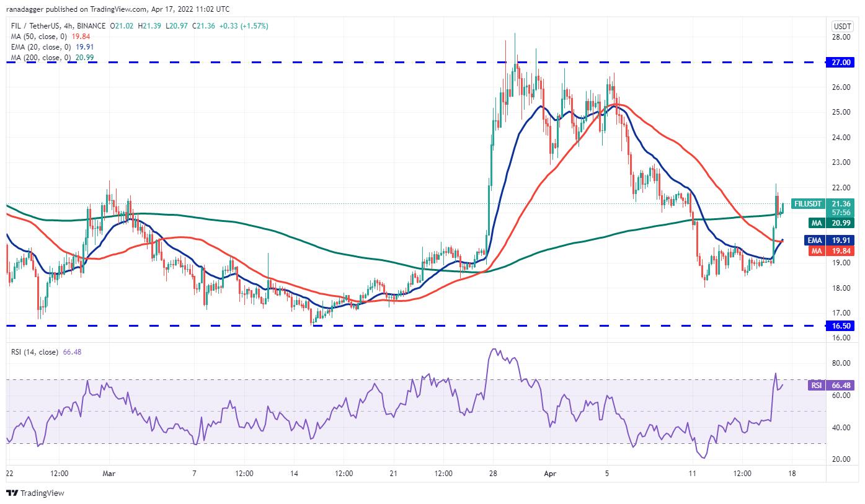Select the green MA 20.99 tag
This screenshot has height=504, width=865.
(831, 223)
